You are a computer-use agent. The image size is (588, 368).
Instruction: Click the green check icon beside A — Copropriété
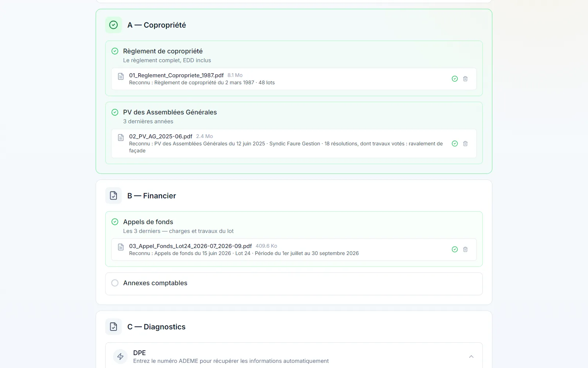tap(114, 25)
